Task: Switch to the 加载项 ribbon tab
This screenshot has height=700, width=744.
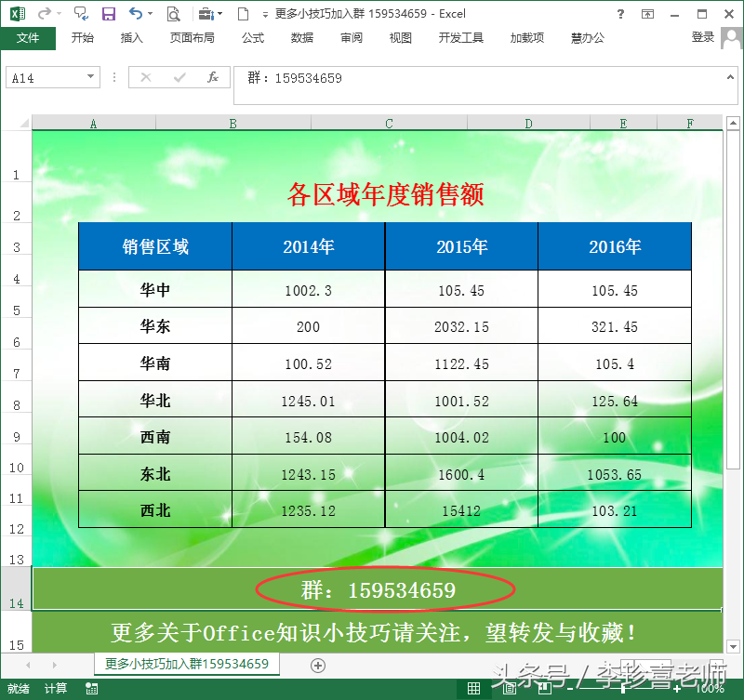Action: 527,37
